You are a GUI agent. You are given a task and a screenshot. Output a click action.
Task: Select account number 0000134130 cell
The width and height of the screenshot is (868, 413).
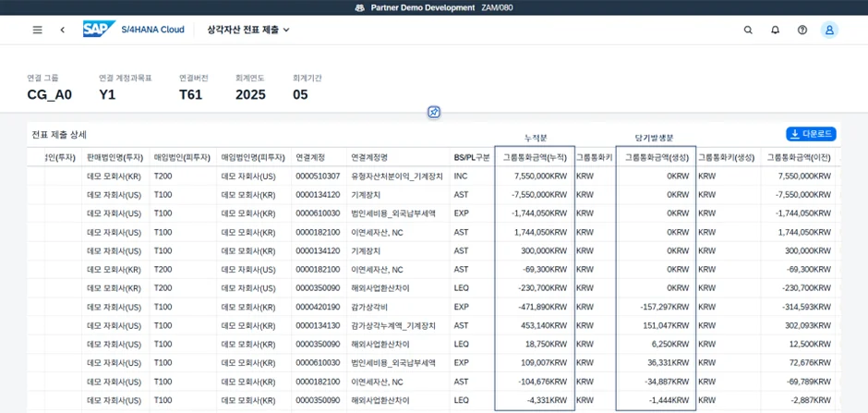point(318,325)
